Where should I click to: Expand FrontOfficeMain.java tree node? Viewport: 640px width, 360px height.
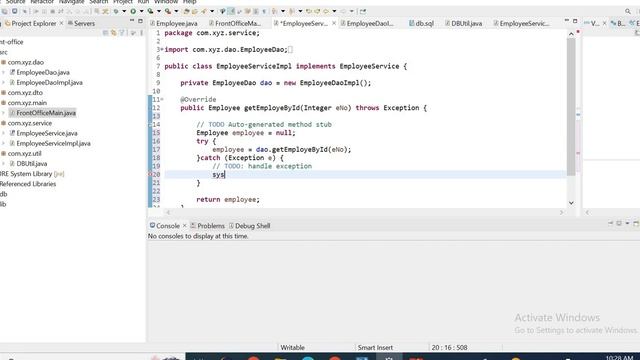point(4,113)
